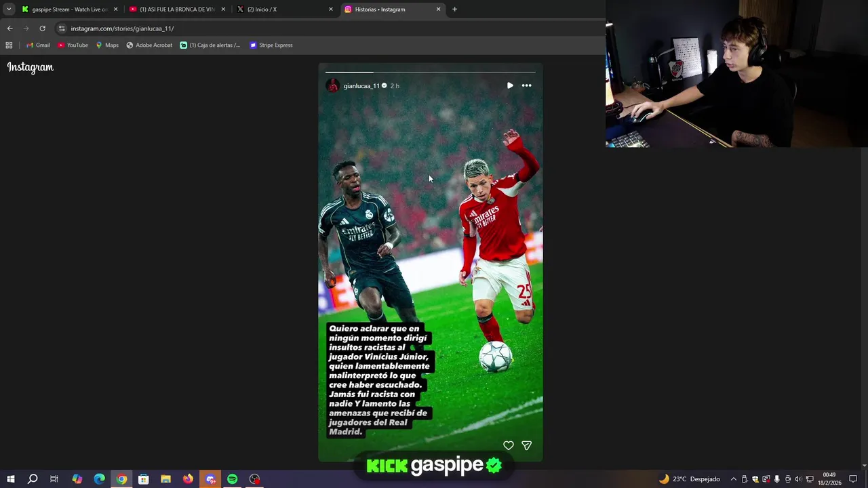
Task: Open the Windows notification center
Action: click(x=853, y=479)
